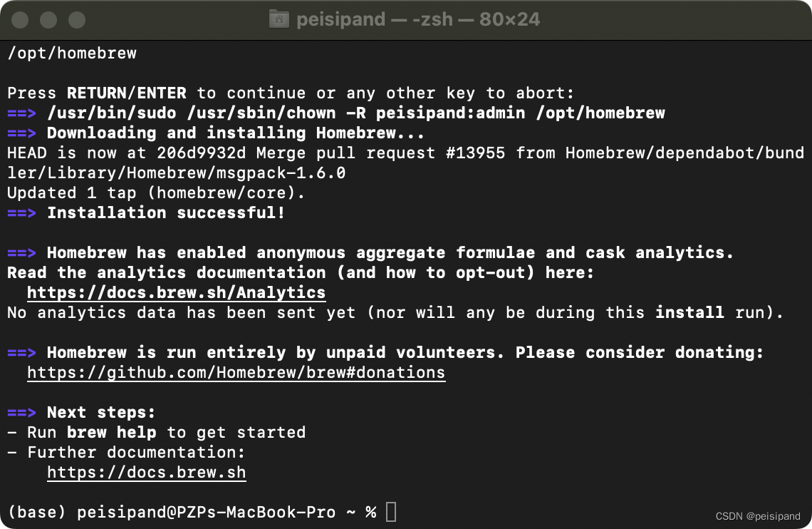Open the Homebrew donations GitHub link
The height and width of the screenshot is (529, 812).
[235, 372]
